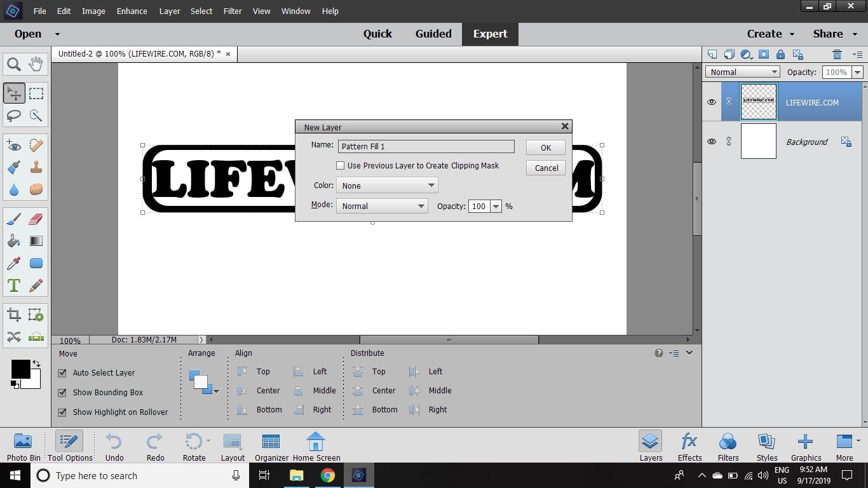The width and height of the screenshot is (868, 488).
Task: Add layer mask icon in Layers panel
Action: click(764, 55)
